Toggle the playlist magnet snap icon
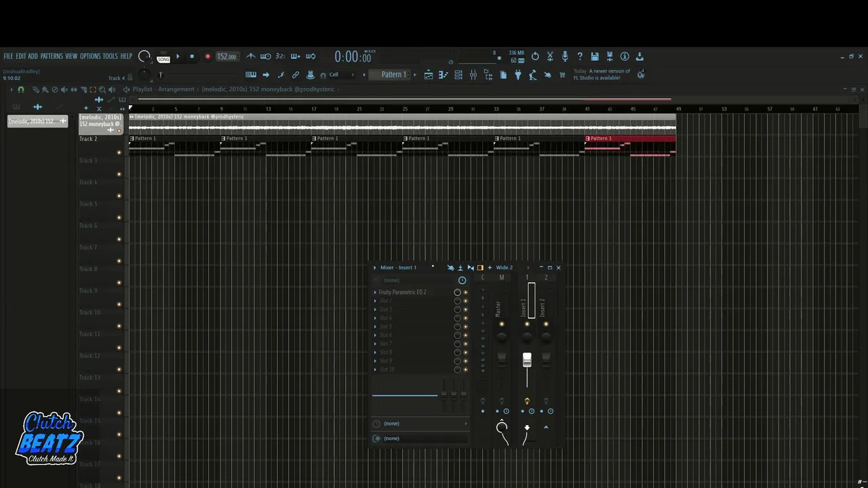Screen dimensions: 868x488 (21, 89)
